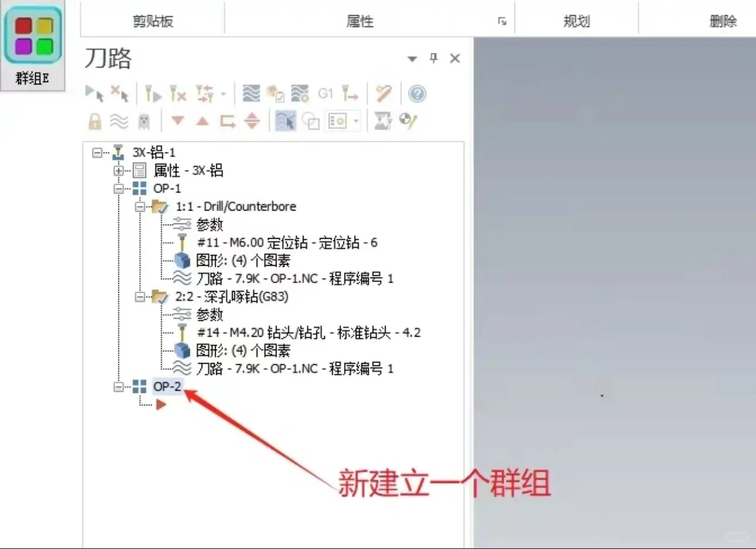756x549 pixels.
Task: Open Help with the question mark button
Action: tap(416, 94)
